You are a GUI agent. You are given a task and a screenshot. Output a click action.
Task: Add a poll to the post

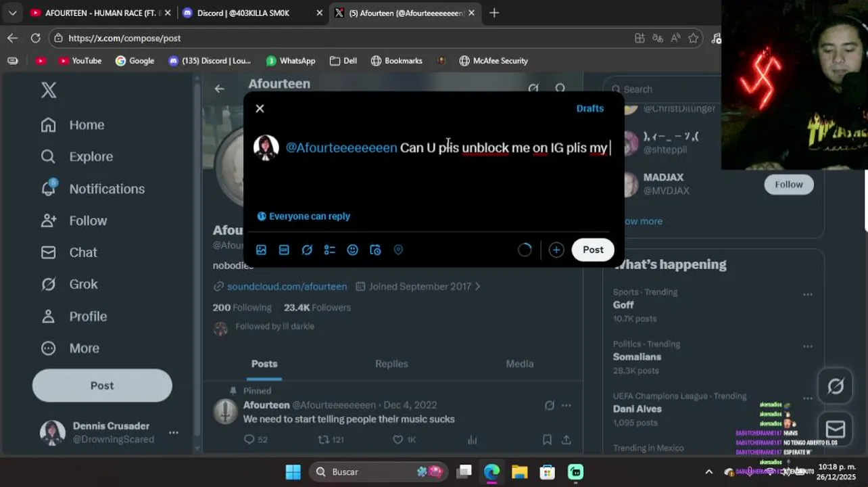[330, 250]
